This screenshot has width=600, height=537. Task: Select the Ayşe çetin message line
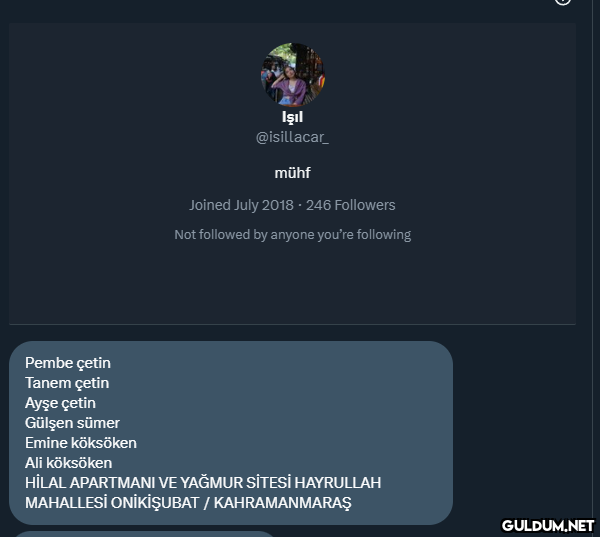pos(60,403)
